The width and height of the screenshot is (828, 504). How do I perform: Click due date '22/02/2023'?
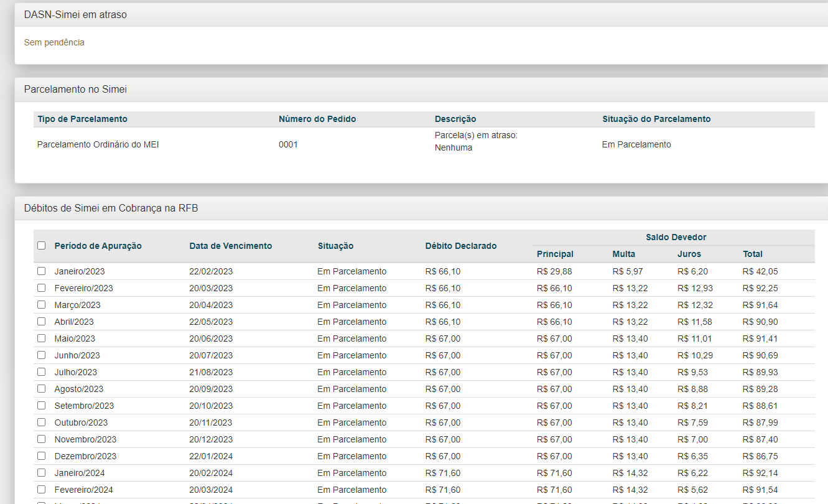[211, 271]
